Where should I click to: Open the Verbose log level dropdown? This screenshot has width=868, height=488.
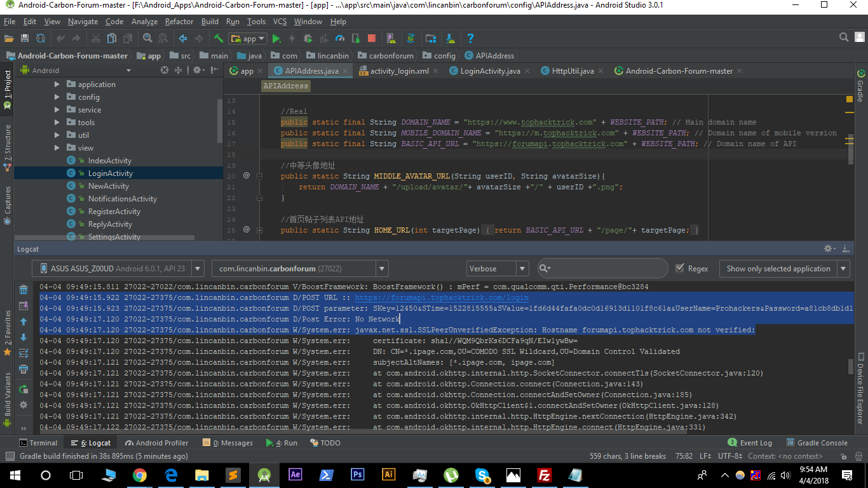click(x=498, y=269)
